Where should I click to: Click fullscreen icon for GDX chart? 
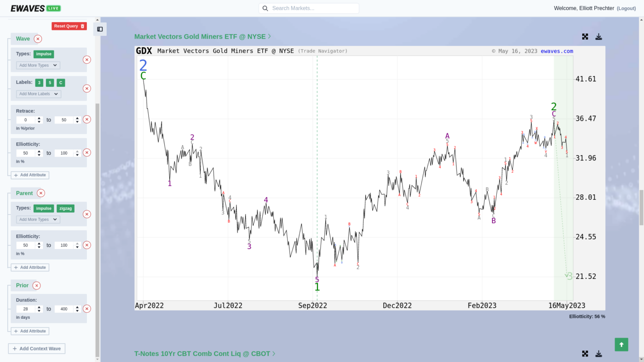[585, 37]
